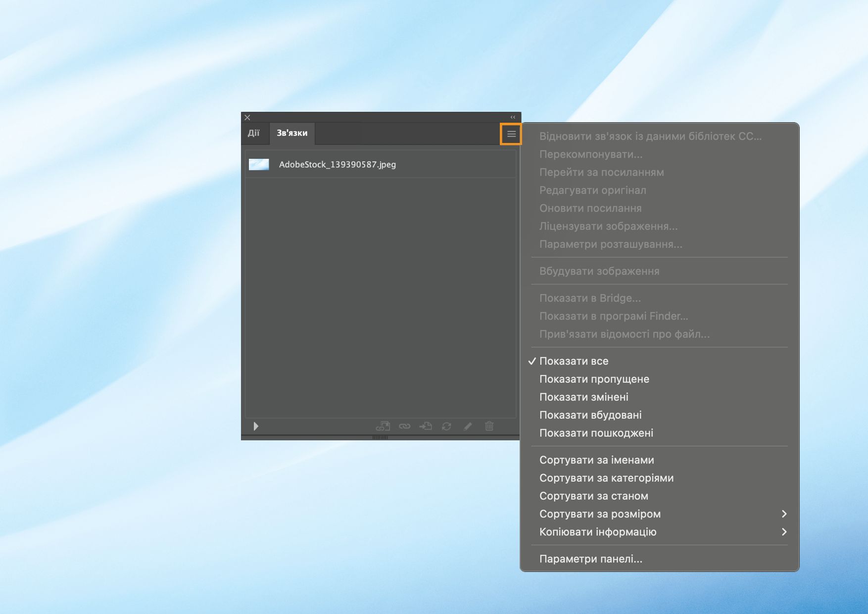The width and height of the screenshot is (868, 614).
Task: Choose Сортувати за іменами
Action: click(660, 460)
